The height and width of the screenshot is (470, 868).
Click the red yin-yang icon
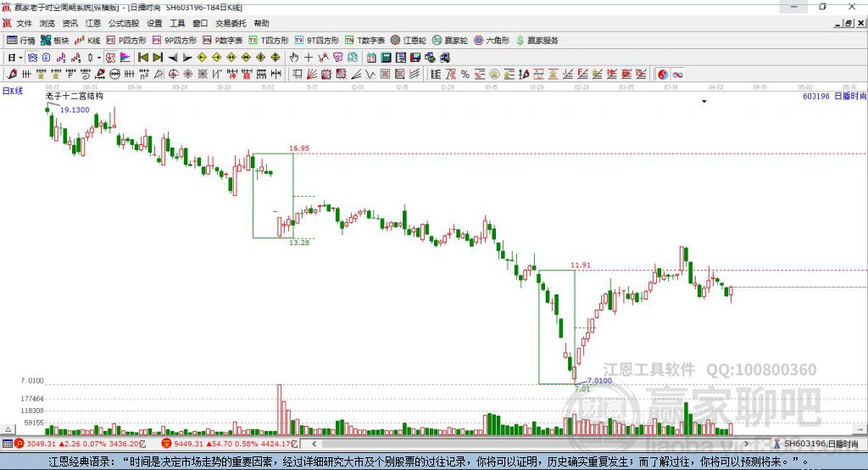point(663,75)
